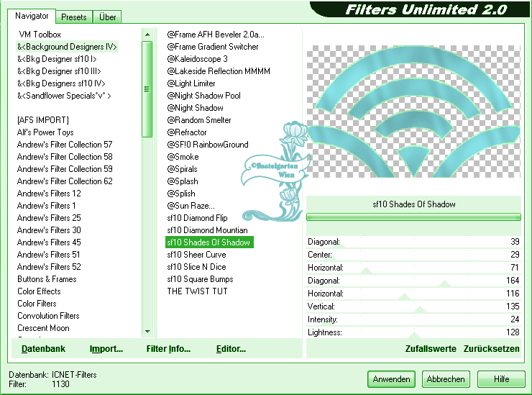Select highlighted sf10 Shades Of Shadow filter
Image resolution: width=532 pixels, height=395 pixels.
tap(209, 242)
